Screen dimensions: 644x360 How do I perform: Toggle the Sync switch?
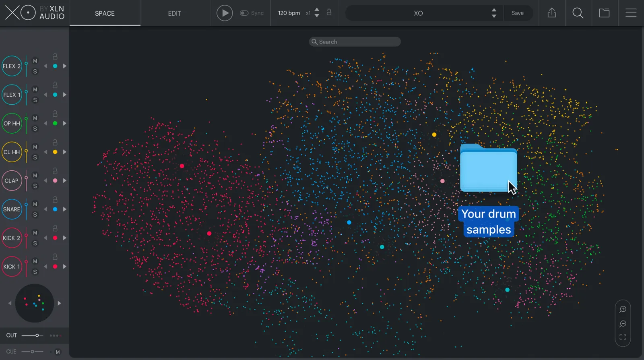pyautogui.click(x=244, y=13)
